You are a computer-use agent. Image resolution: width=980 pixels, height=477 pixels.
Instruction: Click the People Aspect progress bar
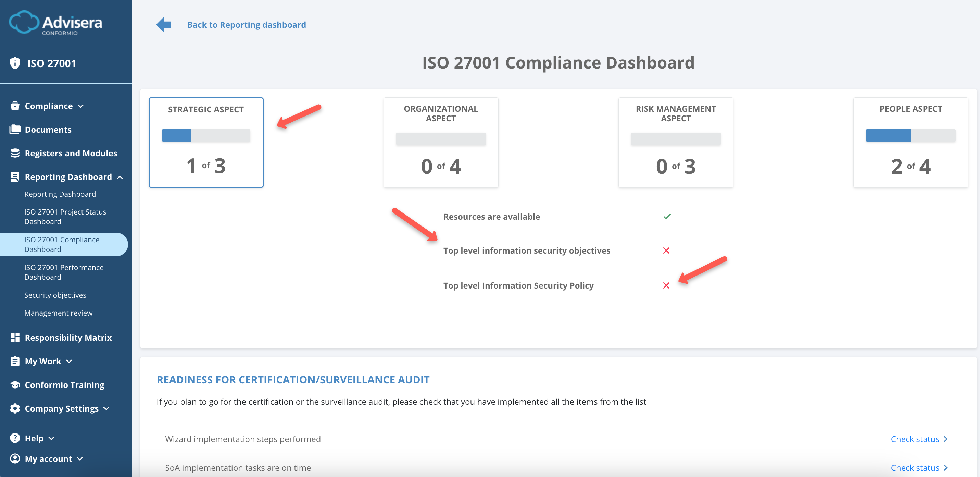pyautogui.click(x=911, y=135)
